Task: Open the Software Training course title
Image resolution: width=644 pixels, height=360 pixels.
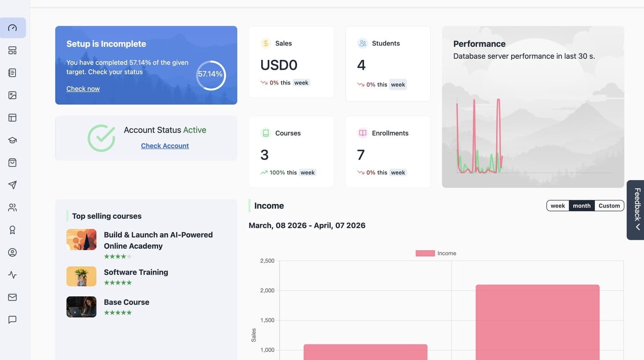Action: tap(136, 272)
